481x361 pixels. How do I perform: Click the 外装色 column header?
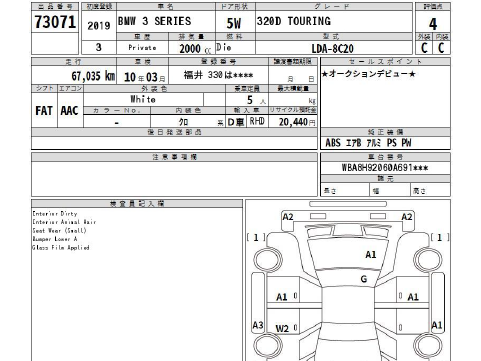coord(154,89)
